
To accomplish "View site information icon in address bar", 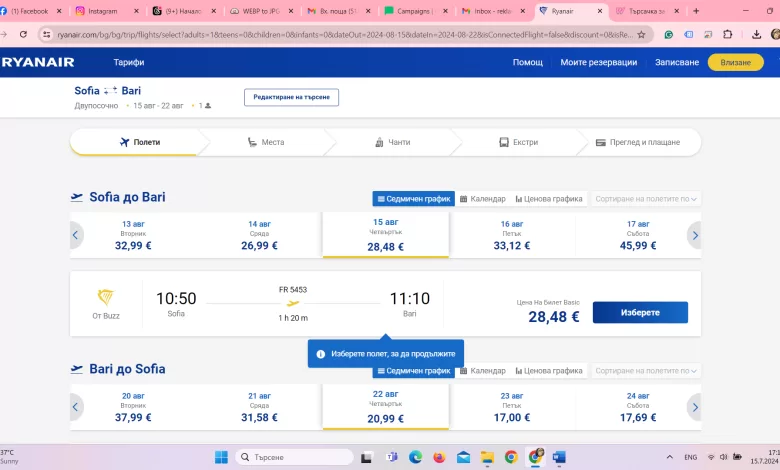I will (47, 34).
